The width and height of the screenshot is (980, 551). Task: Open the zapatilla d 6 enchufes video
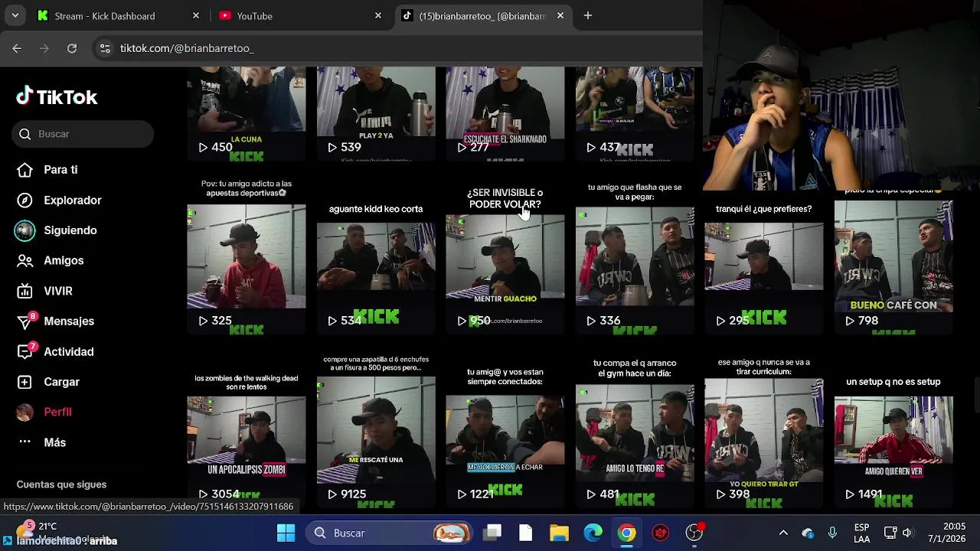coord(376,430)
